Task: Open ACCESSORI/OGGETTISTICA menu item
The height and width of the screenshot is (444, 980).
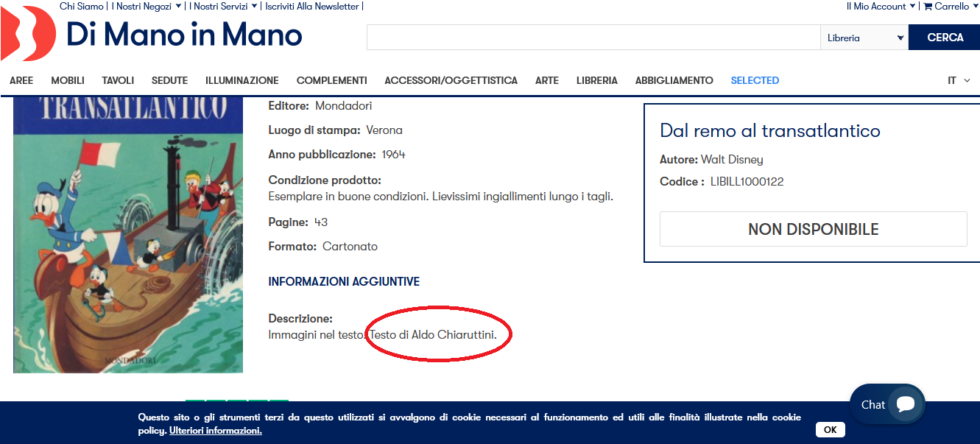Action: click(x=451, y=80)
